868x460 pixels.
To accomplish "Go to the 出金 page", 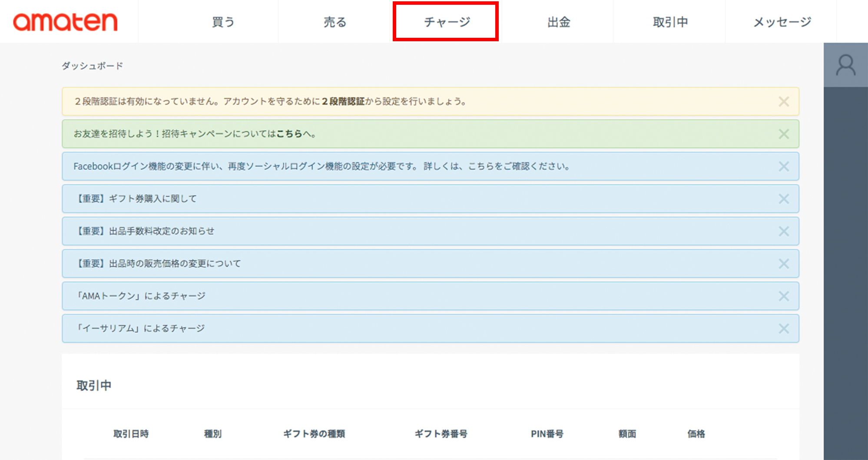I will [559, 22].
